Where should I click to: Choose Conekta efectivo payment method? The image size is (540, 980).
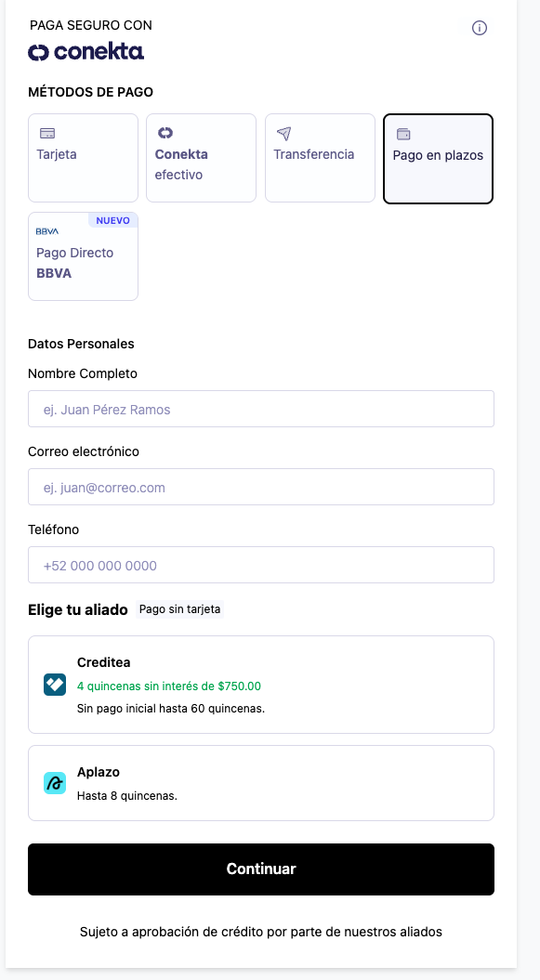click(202, 158)
